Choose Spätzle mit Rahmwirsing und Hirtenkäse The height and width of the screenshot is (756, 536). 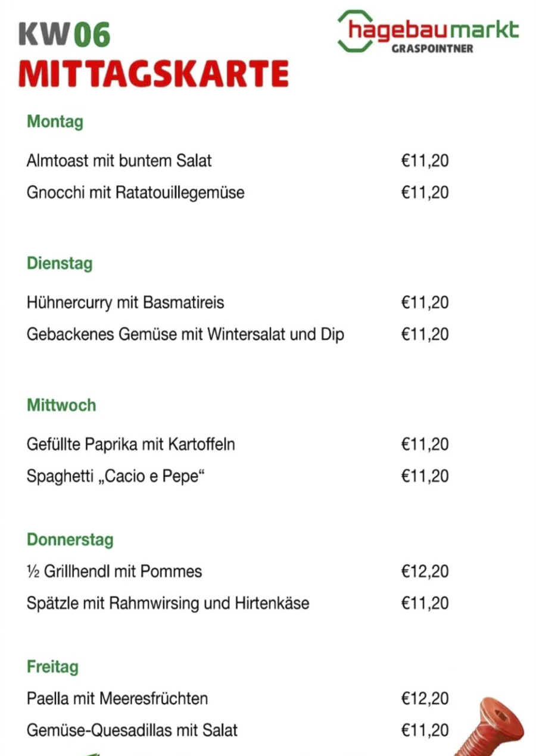tap(168, 604)
